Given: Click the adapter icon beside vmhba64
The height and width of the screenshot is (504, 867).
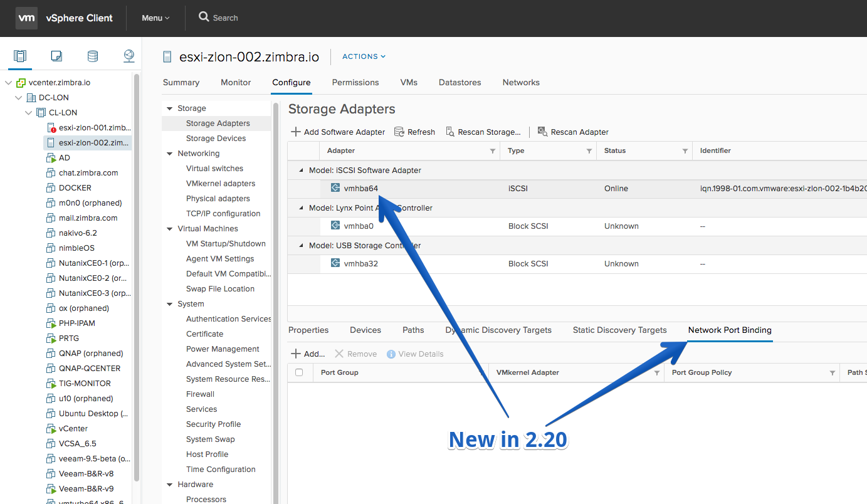Looking at the screenshot, I should 335,188.
